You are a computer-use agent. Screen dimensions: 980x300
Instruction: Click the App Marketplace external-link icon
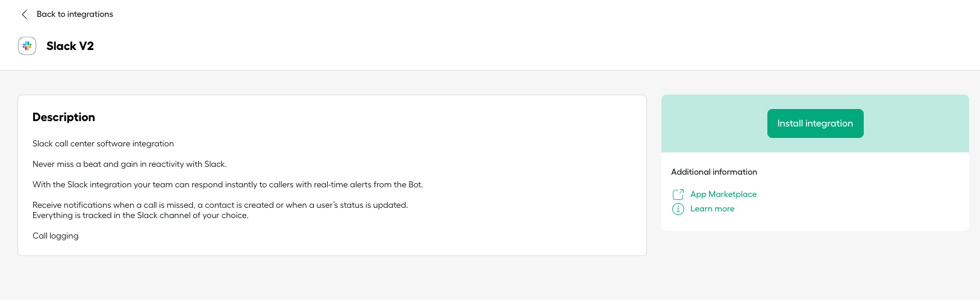(x=678, y=194)
